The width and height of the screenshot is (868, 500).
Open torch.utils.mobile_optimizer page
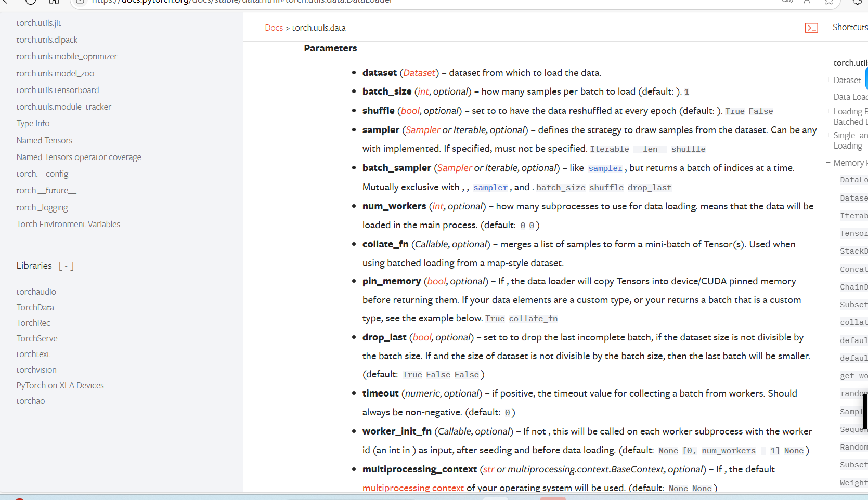coord(67,57)
